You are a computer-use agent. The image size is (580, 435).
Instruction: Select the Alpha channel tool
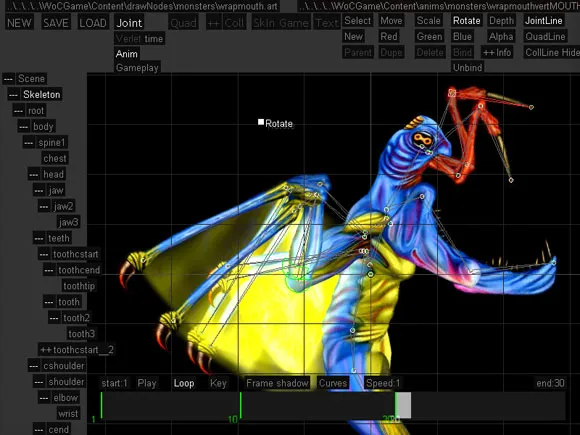tap(501, 37)
